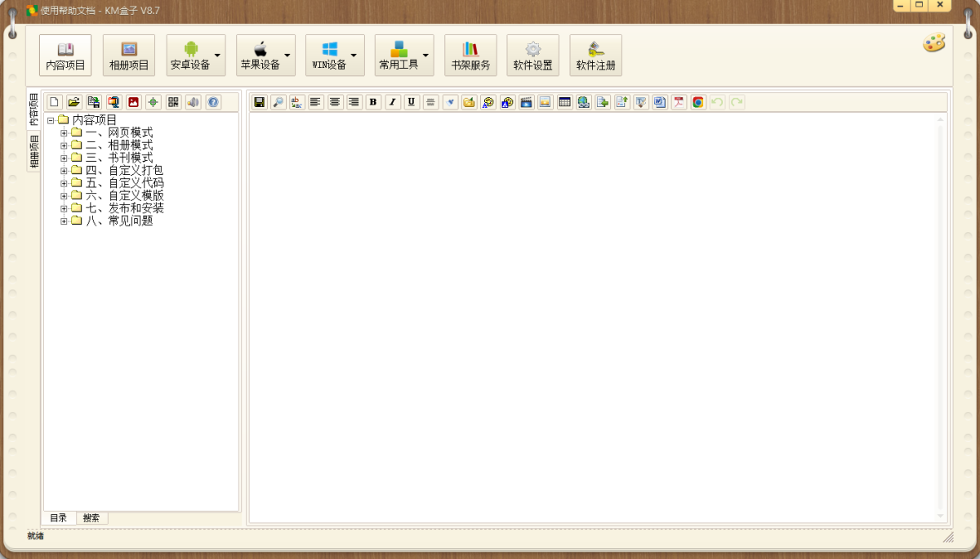
Task: Click the QR code icon
Action: point(173,102)
